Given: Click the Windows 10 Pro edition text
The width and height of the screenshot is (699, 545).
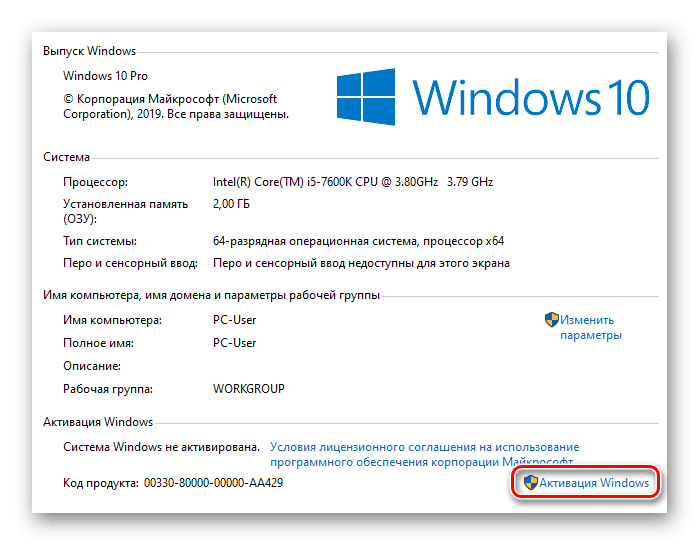Looking at the screenshot, I should tap(105, 76).
